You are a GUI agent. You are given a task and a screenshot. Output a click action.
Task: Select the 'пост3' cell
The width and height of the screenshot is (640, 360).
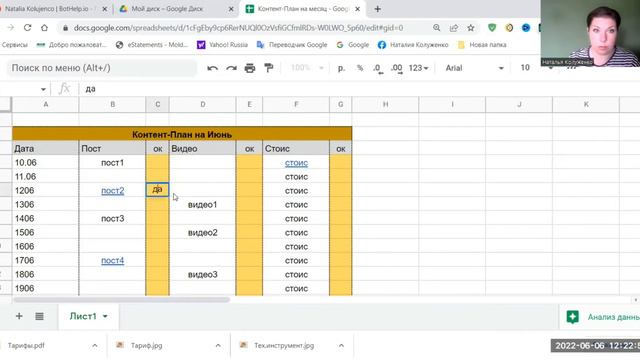coord(112,218)
